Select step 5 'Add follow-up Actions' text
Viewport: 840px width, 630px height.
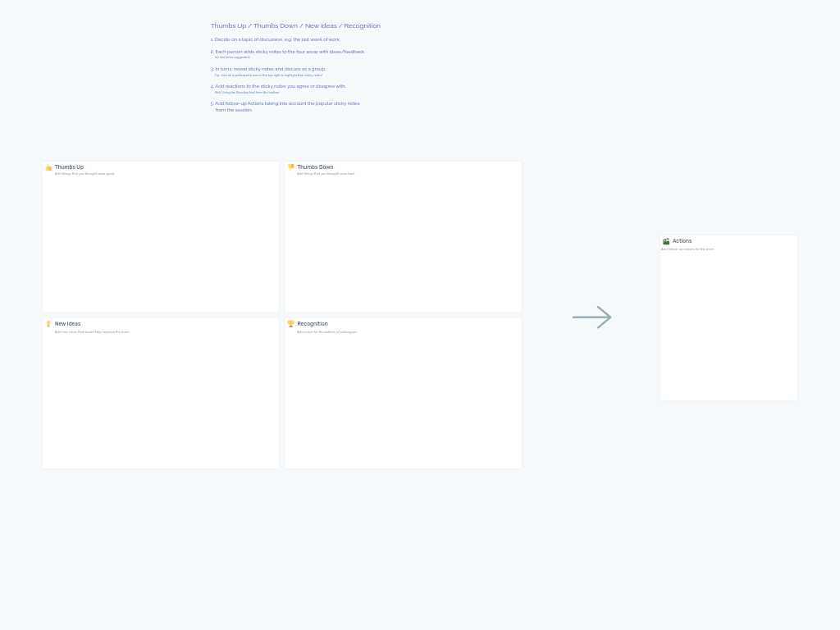tap(285, 107)
